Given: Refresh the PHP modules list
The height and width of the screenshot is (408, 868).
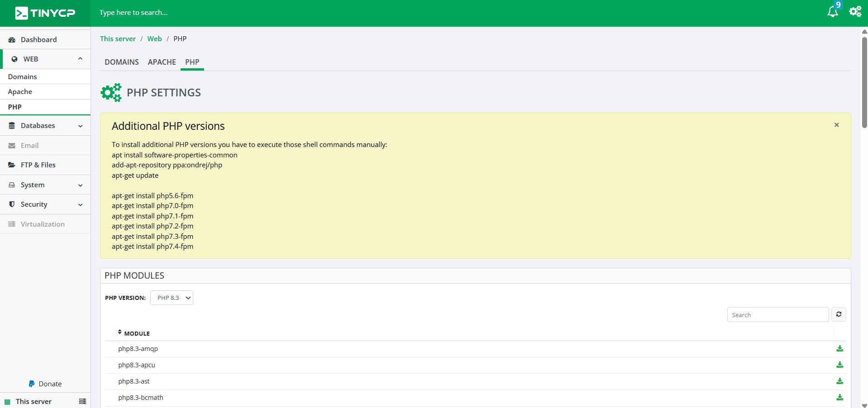Looking at the screenshot, I should coord(839,314).
